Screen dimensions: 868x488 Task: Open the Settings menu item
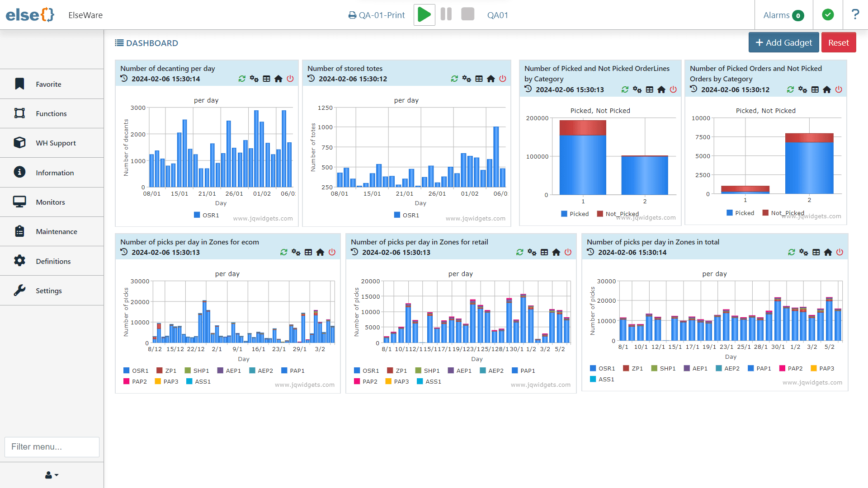52,291
